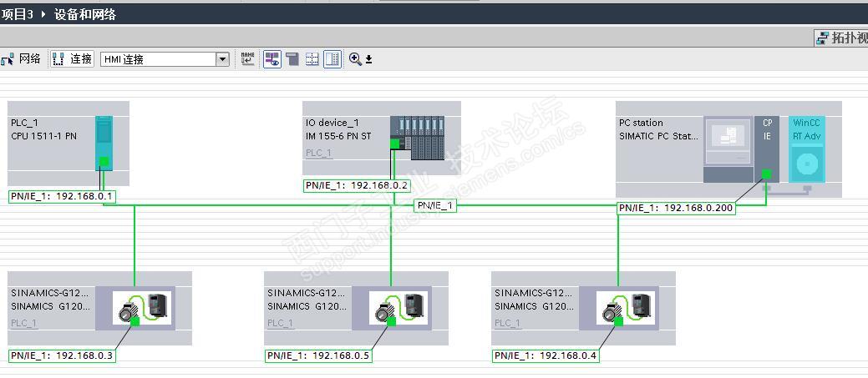Click PLC_1 link on drive 192.168.0.3

24,323
